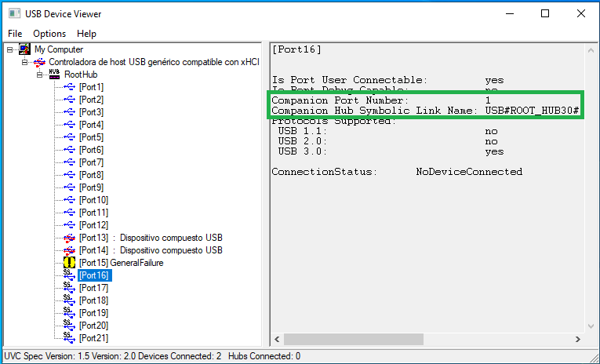Select Port14 Dispositivo compuesto USB
The image size is (600, 364).
[x=150, y=250]
